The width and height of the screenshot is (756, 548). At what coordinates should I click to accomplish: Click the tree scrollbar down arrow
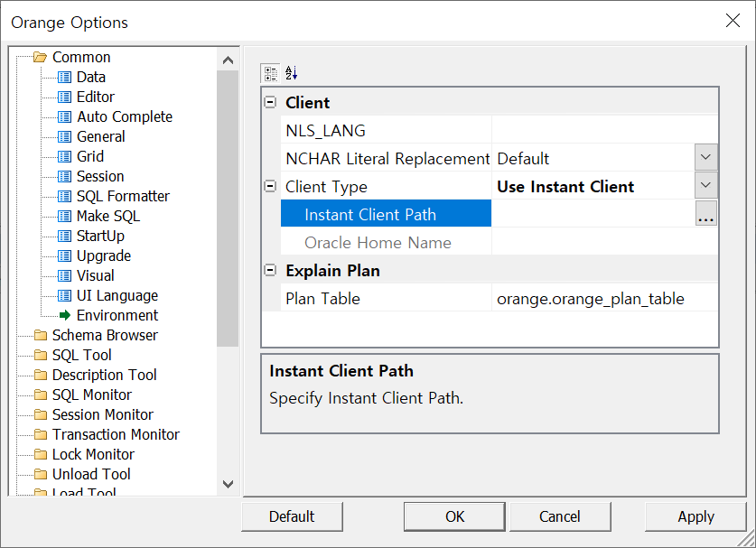[228, 484]
